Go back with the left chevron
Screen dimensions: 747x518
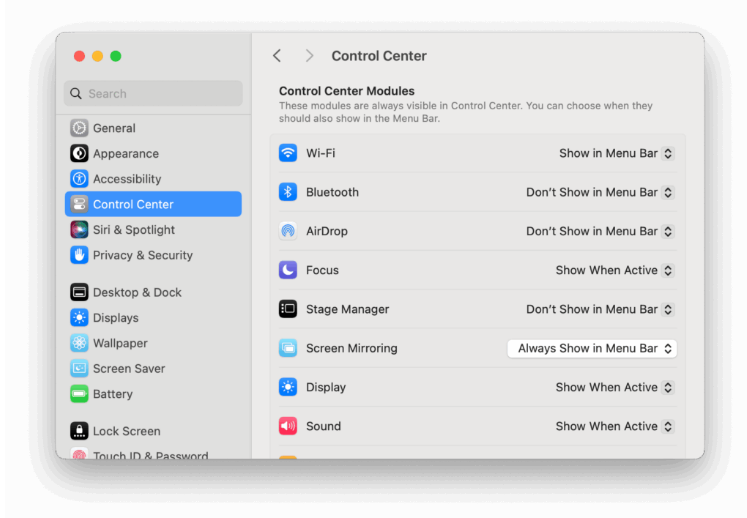coord(277,56)
